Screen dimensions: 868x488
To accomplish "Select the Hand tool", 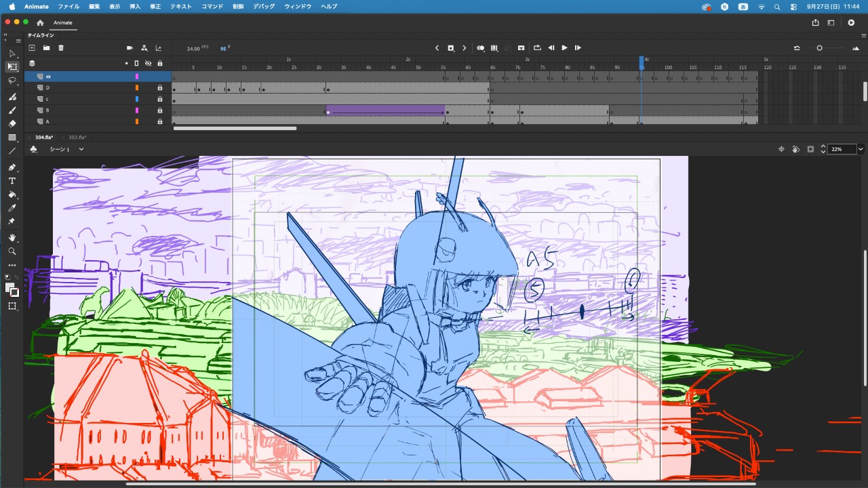I will point(12,238).
